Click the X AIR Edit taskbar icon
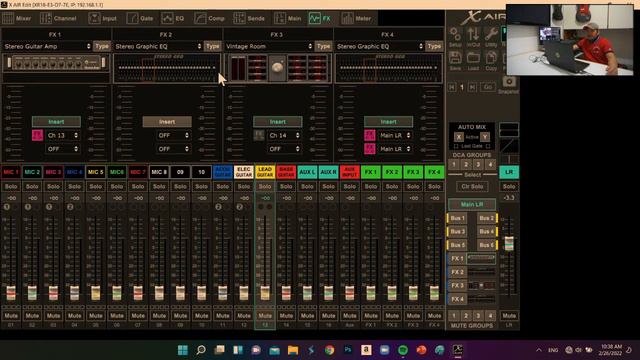 point(458,350)
